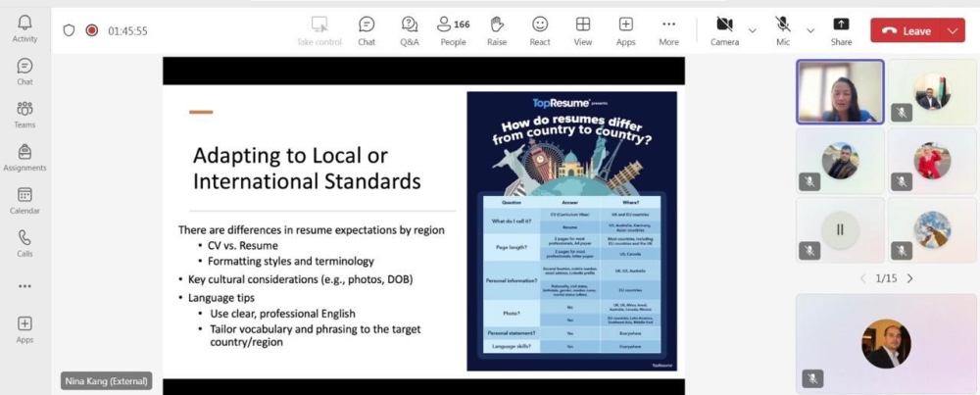Go to next page of participants
The width and height of the screenshot is (980, 395).
[x=909, y=278]
